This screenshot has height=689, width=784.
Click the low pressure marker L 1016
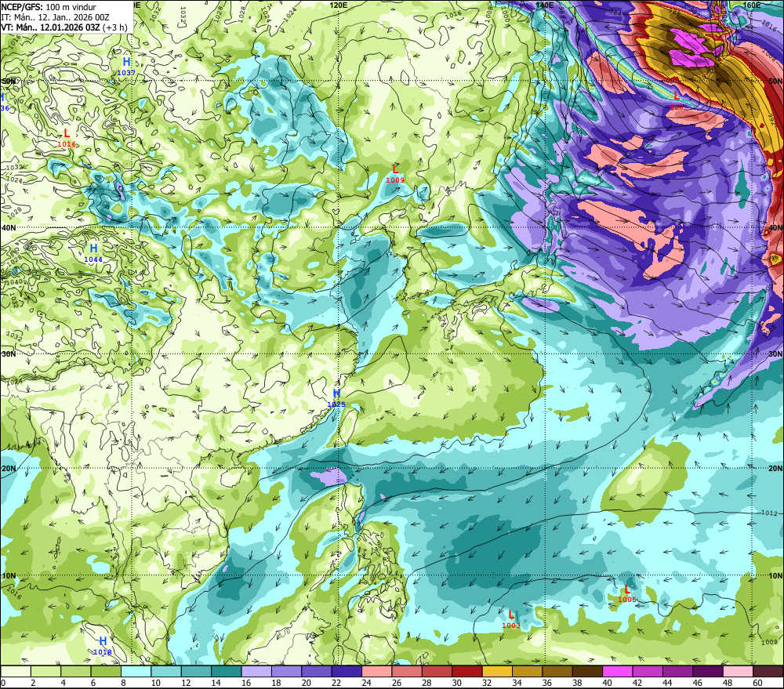click(x=67, y=137)
